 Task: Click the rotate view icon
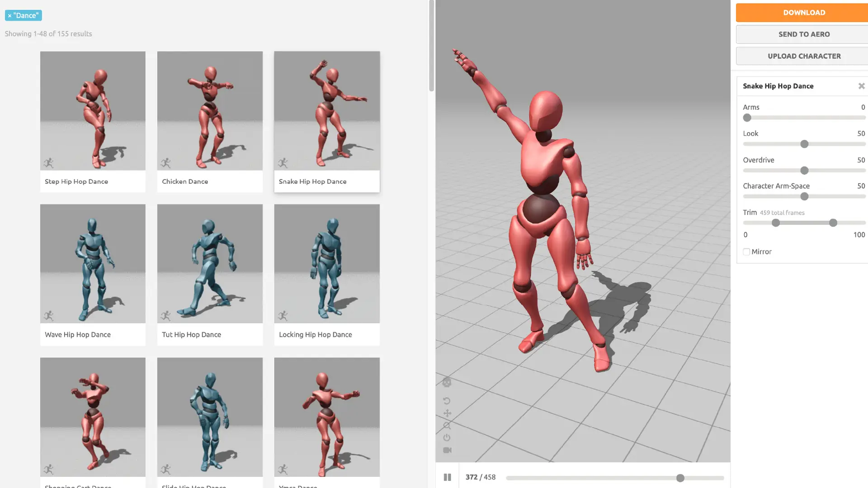447,401
